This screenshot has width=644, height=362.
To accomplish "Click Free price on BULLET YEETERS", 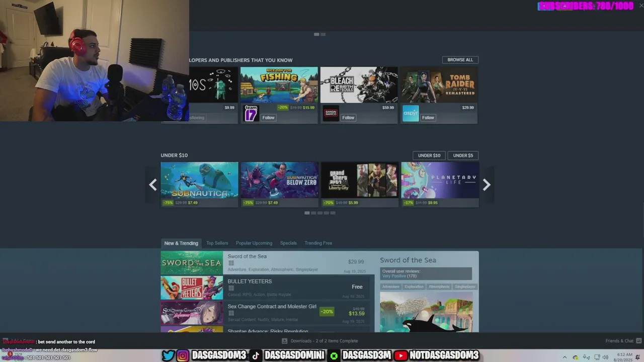I will click(357, 287).
